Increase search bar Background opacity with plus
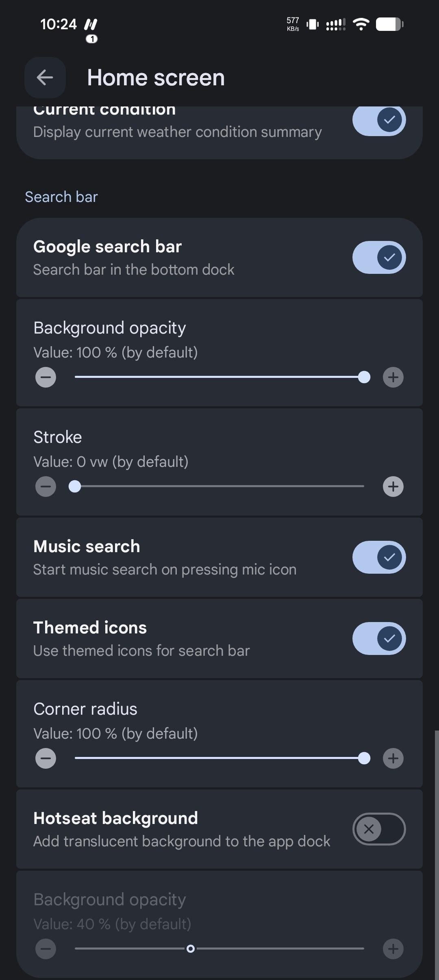The width and height of the screenshot is (439, 980). (x=393, y=377)
